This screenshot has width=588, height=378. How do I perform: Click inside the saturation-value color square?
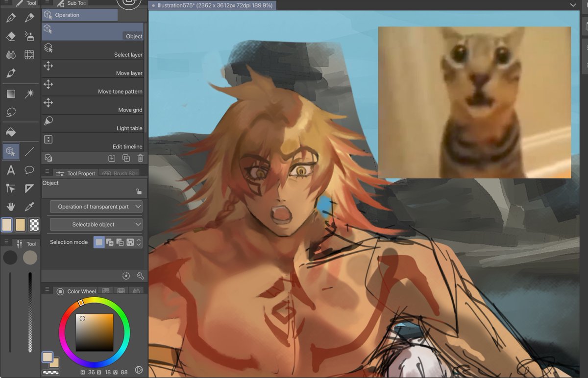(95, 332)
